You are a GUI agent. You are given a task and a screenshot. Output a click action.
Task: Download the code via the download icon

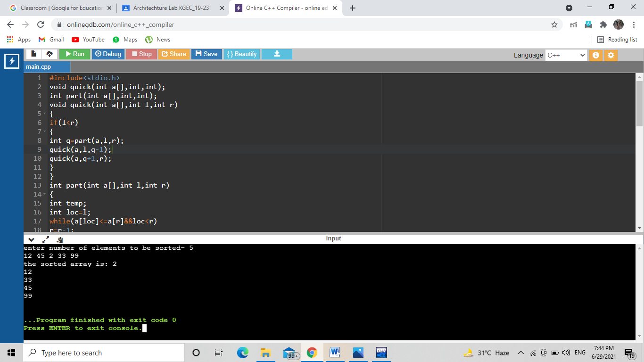coord(277,54)
